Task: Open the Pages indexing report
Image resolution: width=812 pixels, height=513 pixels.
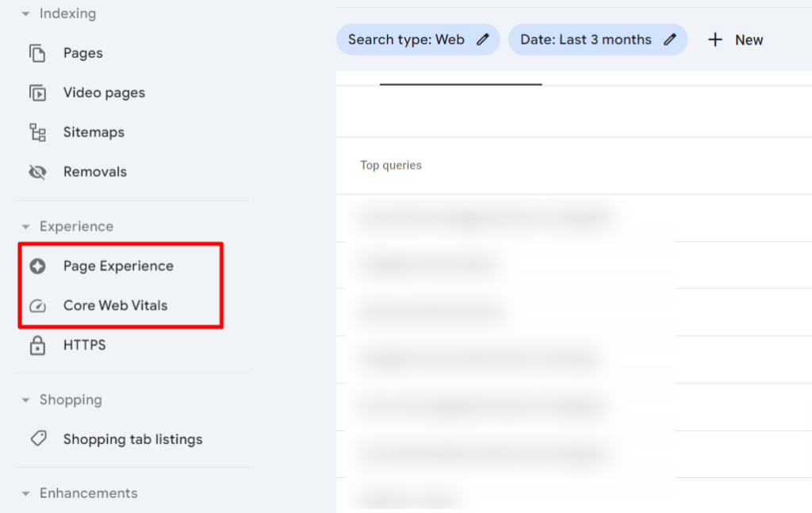Action: 82,52
